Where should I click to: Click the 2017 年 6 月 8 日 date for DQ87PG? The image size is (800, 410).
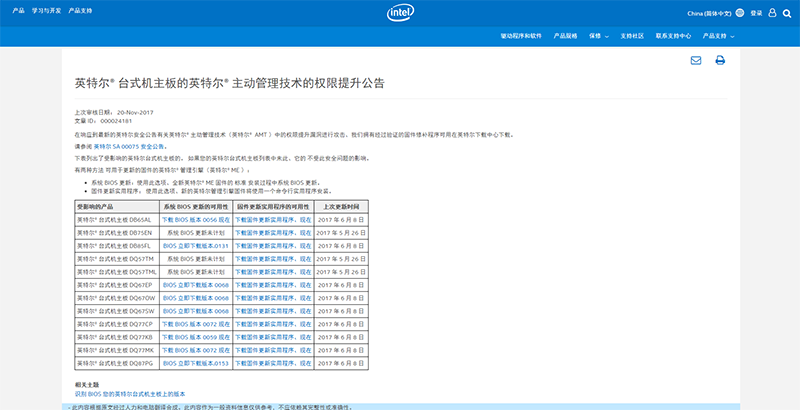pyautogui.click(x=341, y=363)
